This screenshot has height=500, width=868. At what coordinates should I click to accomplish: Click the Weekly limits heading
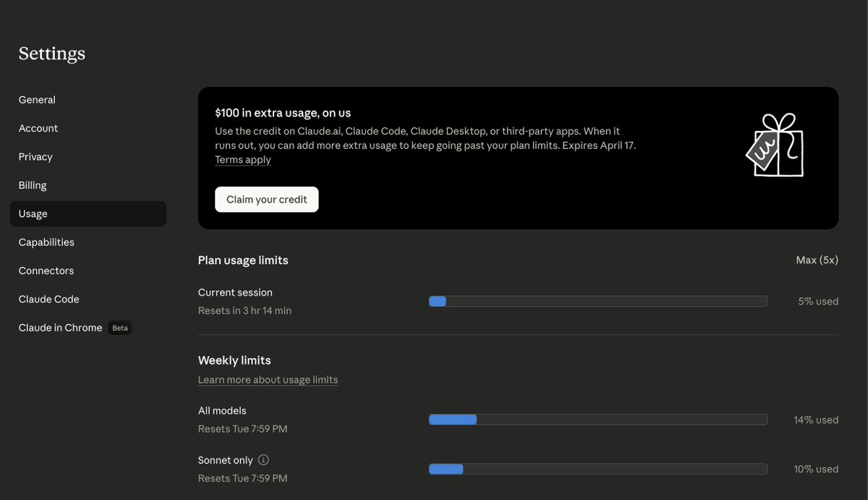tap(234, 360)
